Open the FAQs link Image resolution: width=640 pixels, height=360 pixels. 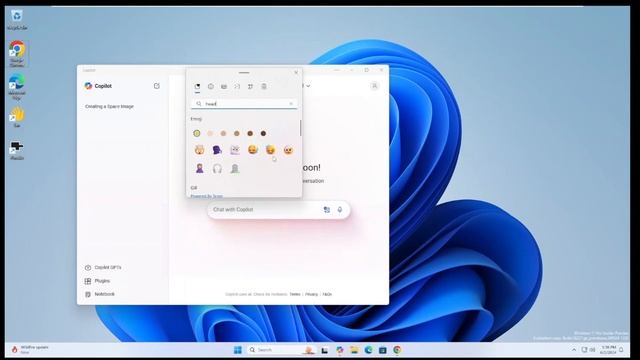pyautogui.click(x=327, y=294)
